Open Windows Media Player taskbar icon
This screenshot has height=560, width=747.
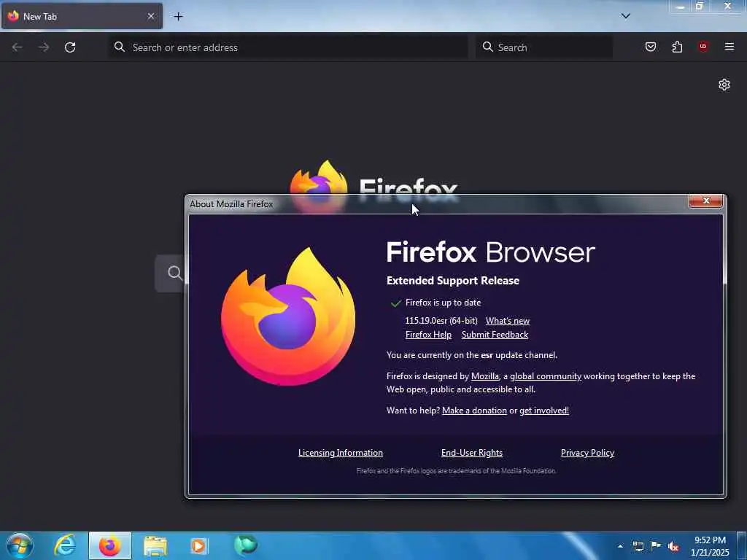click(198, 546)
